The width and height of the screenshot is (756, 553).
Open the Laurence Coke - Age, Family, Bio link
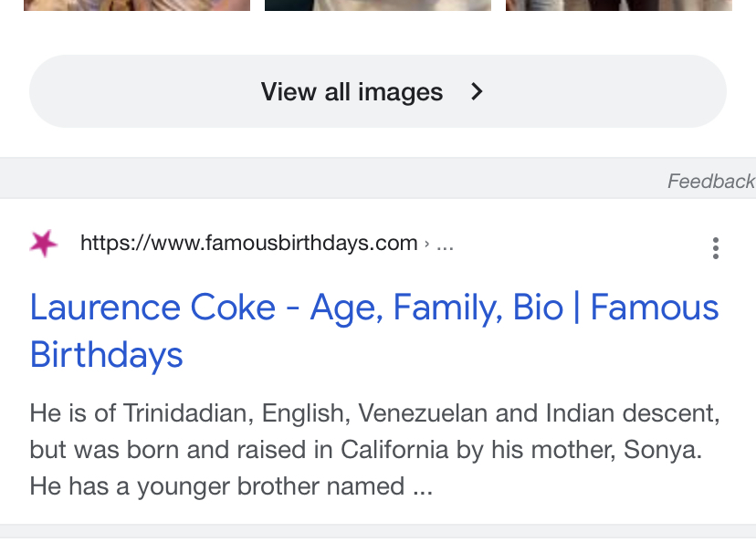pyautogui.click(x=374, y=330)
